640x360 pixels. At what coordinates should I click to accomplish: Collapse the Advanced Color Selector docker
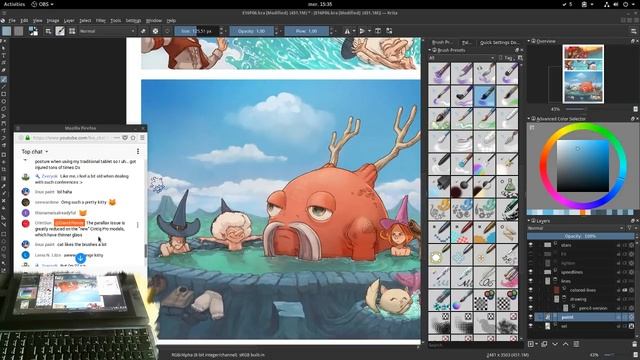click(529, 119)
